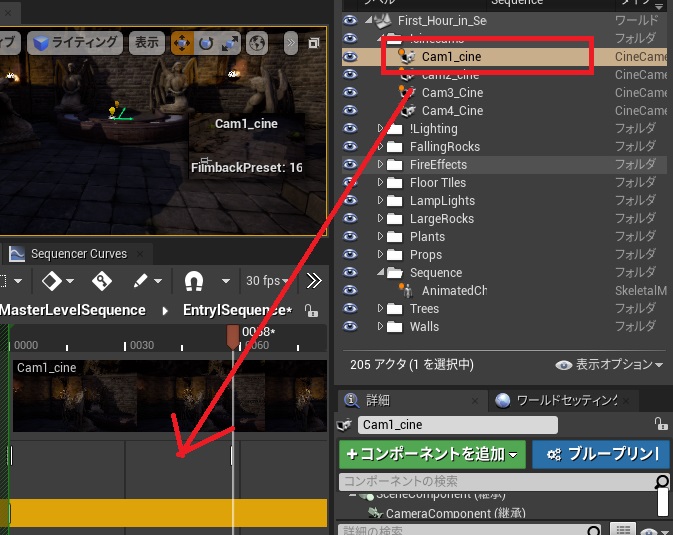
Task: Expand the !Lighting folder
Action: [380, 128]
